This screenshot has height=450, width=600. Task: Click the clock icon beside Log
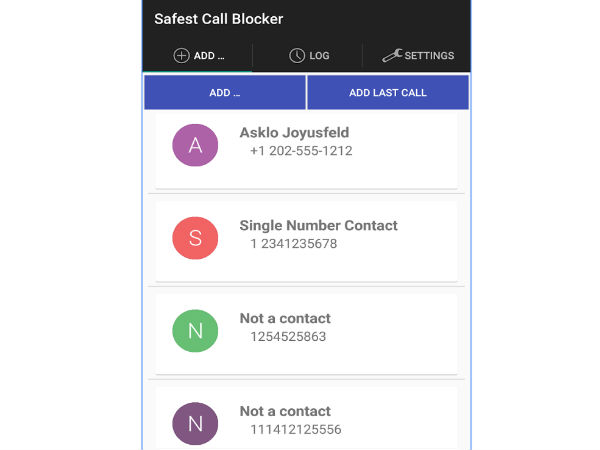297,56
